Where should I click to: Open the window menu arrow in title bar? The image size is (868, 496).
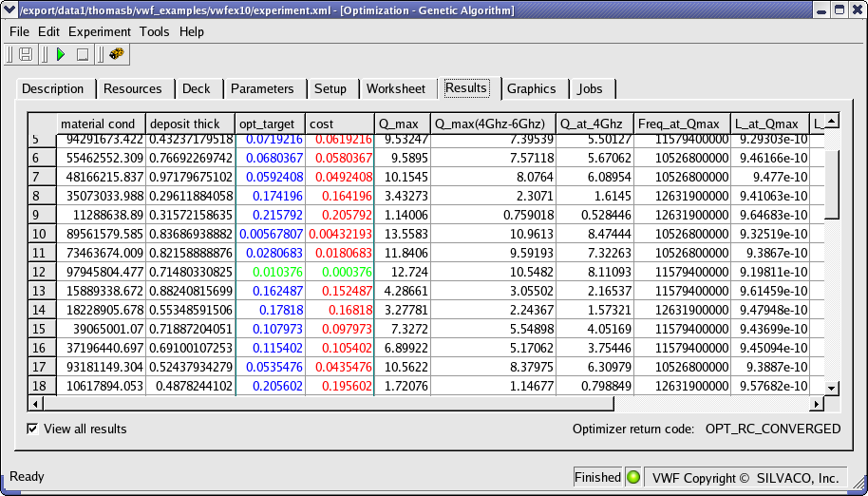pos(9,10)
